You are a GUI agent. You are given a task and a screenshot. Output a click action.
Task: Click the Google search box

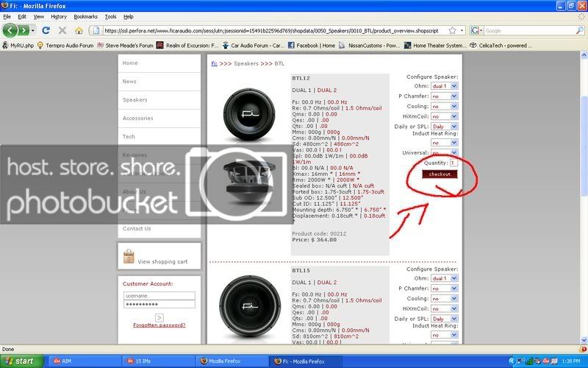coord(528,30)
